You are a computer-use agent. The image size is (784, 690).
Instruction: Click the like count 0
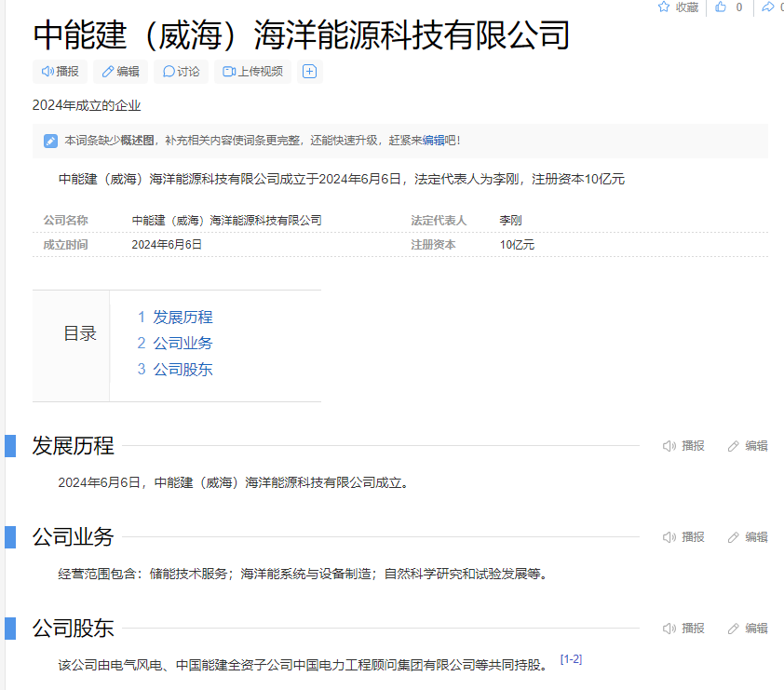click(x=739, y=7)
